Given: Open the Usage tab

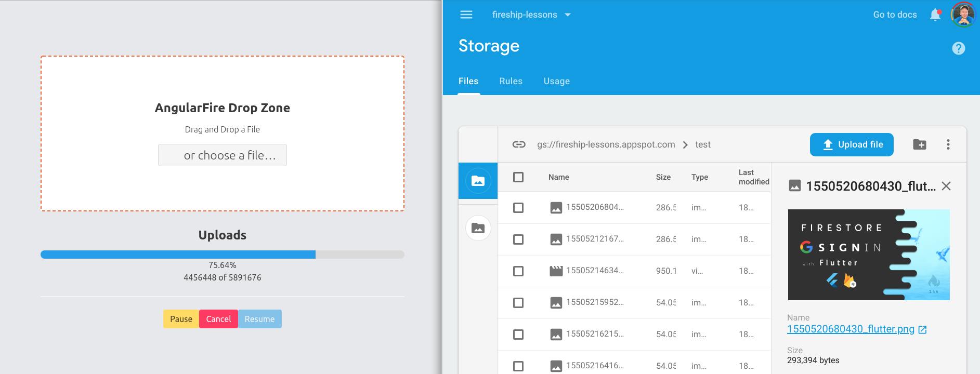Looking at the screenshot, I should click(556, 81).
